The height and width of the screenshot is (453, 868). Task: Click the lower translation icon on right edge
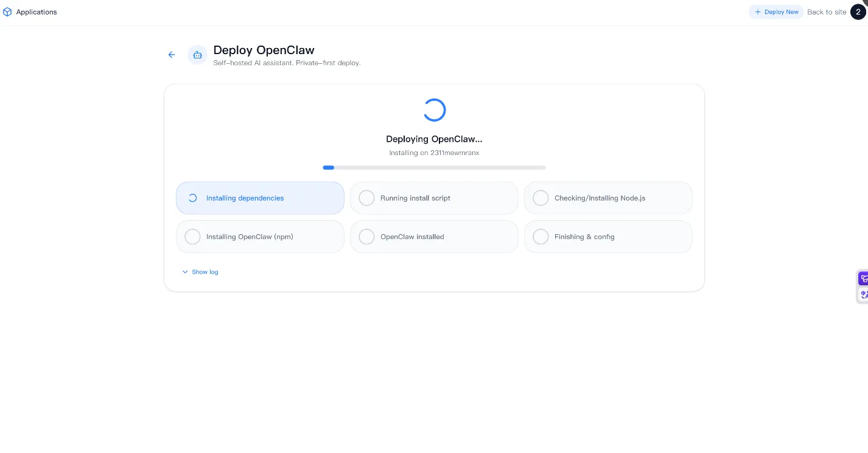click(x=864, y=294)
